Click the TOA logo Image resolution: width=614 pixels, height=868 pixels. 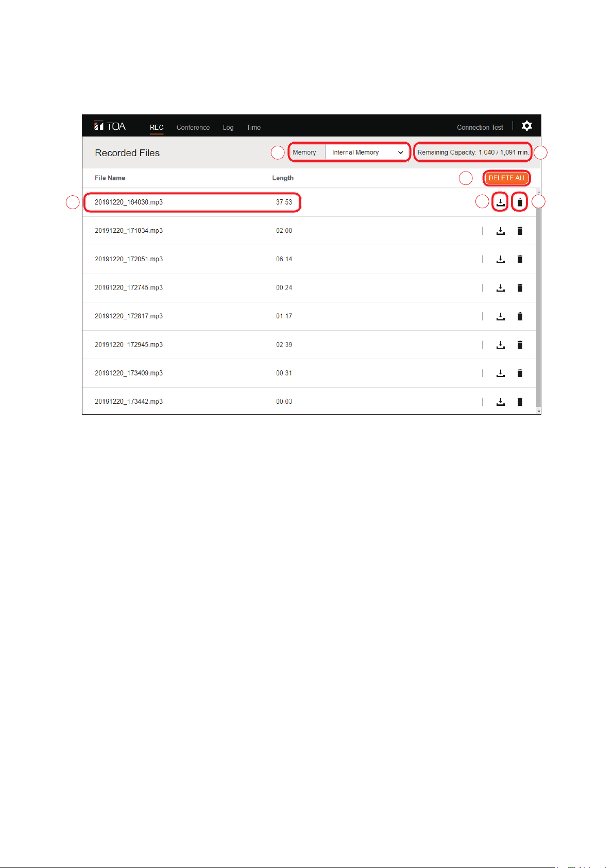click(x=110, y=126)
